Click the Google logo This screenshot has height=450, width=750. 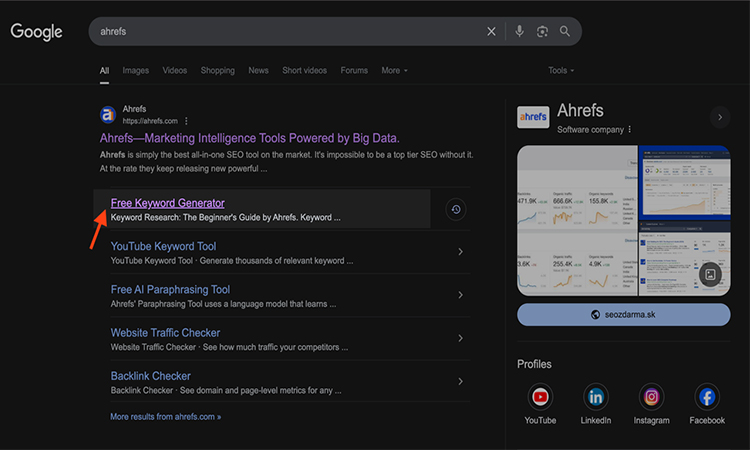tap(36, 32)
